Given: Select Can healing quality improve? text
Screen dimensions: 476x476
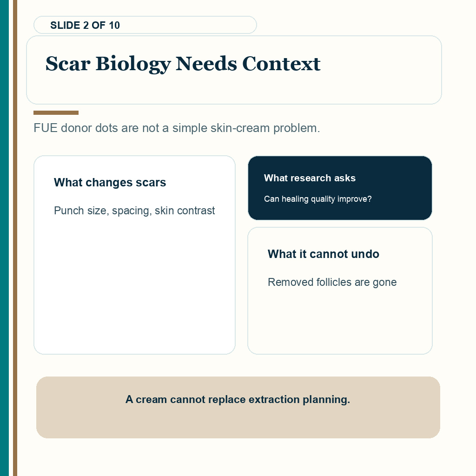Looking at the screenshot, I should [317, 199].
